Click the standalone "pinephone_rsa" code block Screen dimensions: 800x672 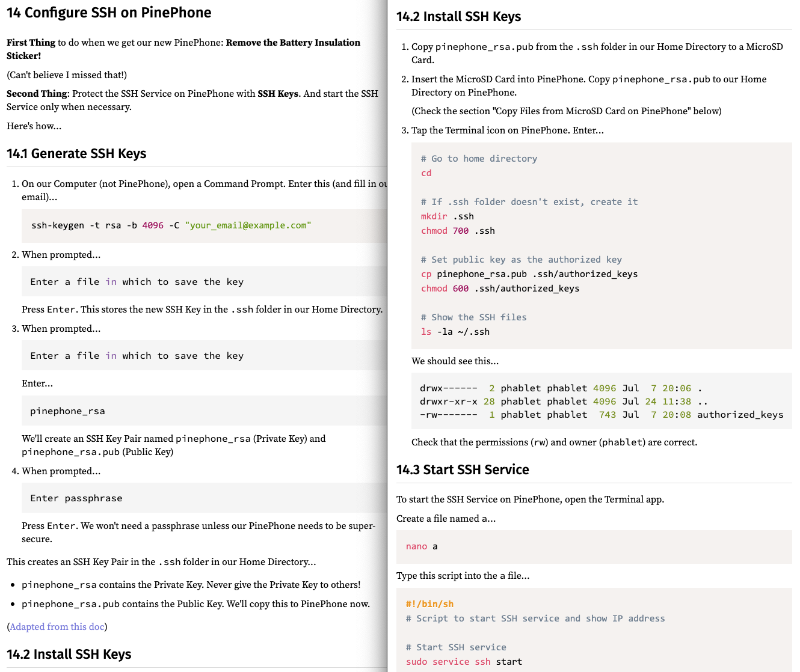tap(67, 411)
